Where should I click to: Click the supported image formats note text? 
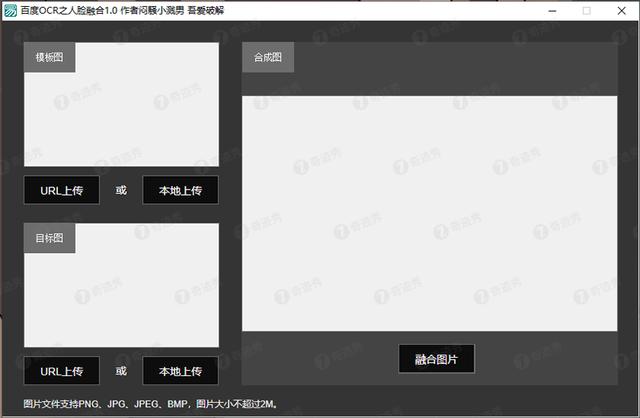click(x=151, y=404)
